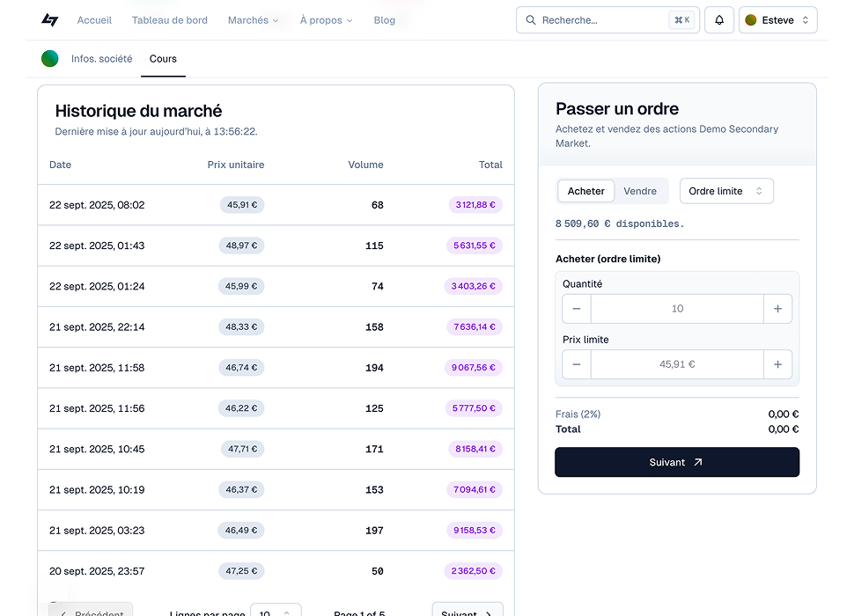Click the 46,74 € price badge

pos(241,368)
